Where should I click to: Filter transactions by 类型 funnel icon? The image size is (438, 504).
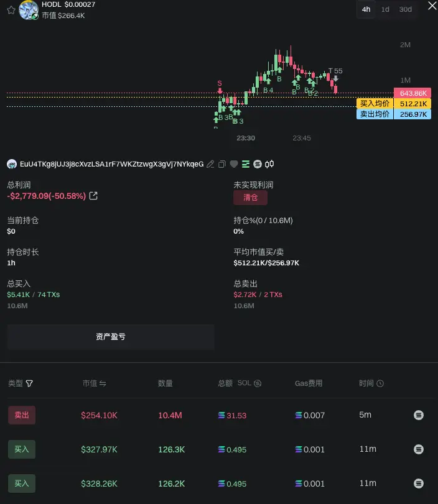(x=29, y=383)
